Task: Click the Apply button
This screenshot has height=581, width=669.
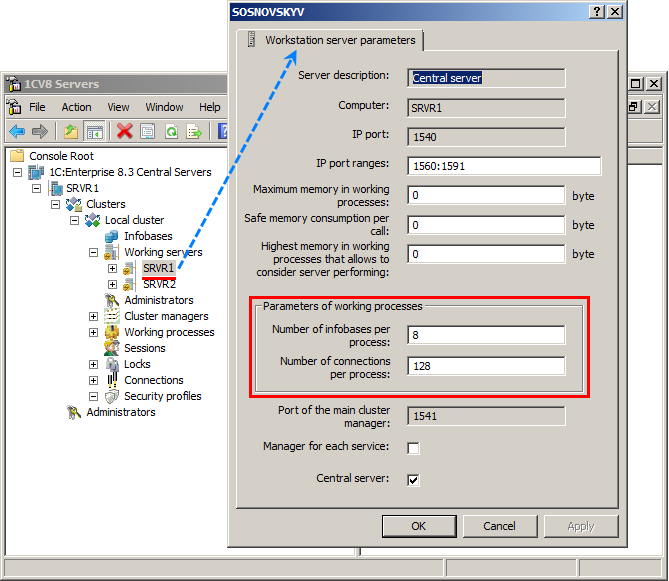Action: click(x=581, y=526)
